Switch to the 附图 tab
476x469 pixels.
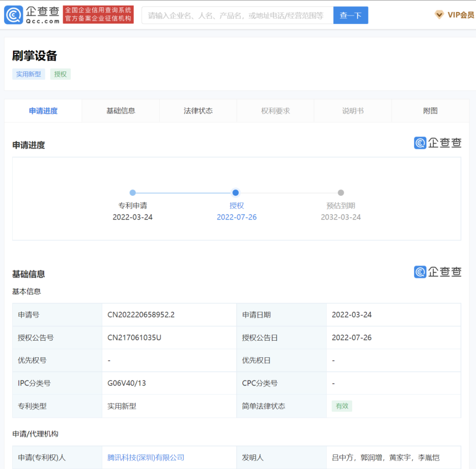[x=430, y=111]
